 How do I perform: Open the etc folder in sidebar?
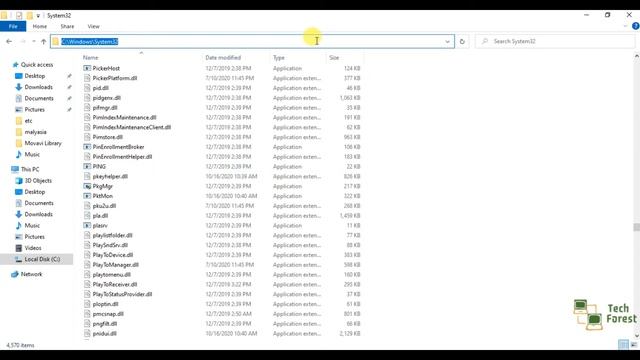click(x=28, y=121)
